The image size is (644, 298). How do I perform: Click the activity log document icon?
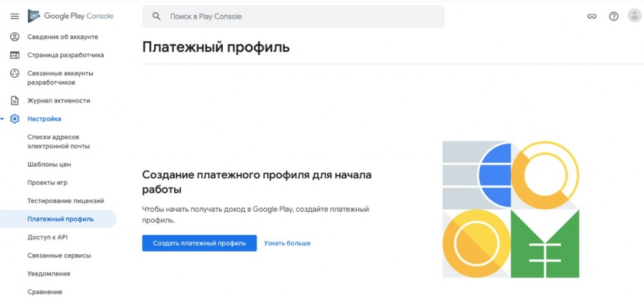click(x=15, y=100)
